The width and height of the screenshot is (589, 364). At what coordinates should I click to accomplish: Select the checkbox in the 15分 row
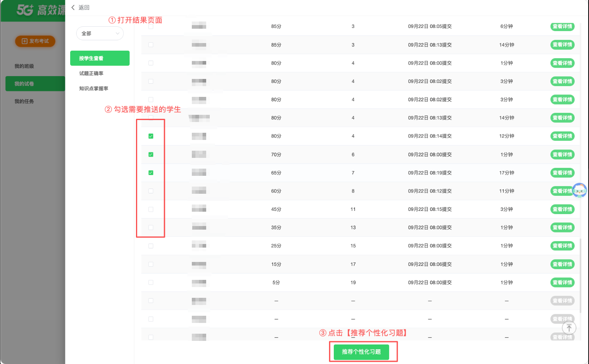tap(151, 264)
